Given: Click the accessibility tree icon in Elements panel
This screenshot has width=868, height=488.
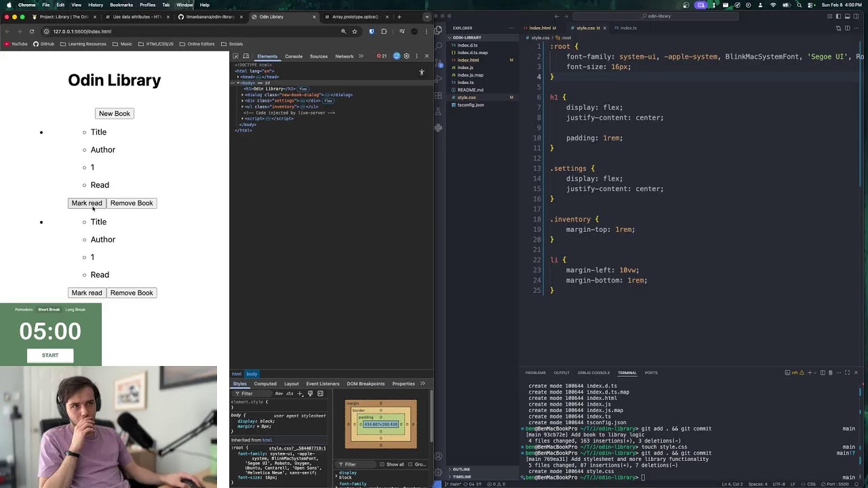Looking at the screenshot, I should 421,72.
